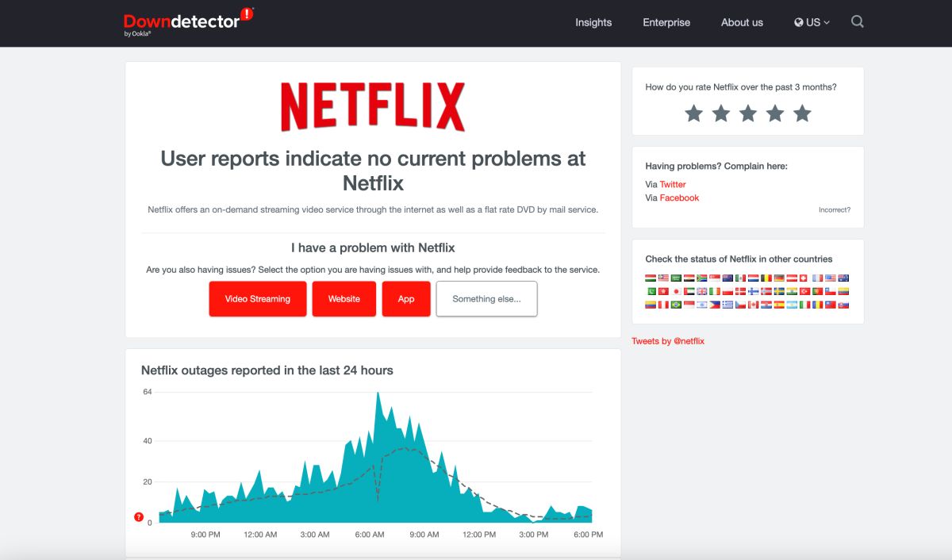
Task: Complain via the Twitter link
Action: tap(673, 184)
